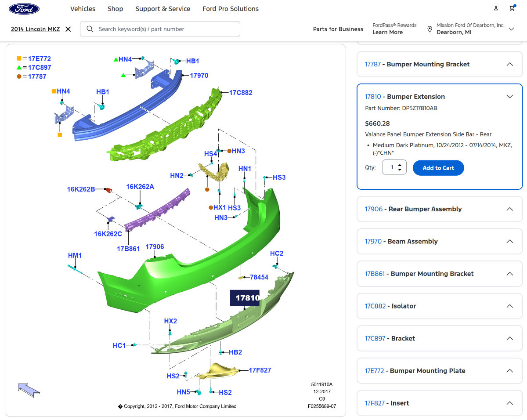This screenshot has width=527, height=420.
Task: Open the shopping cart icon
Action: pos(512,8)
